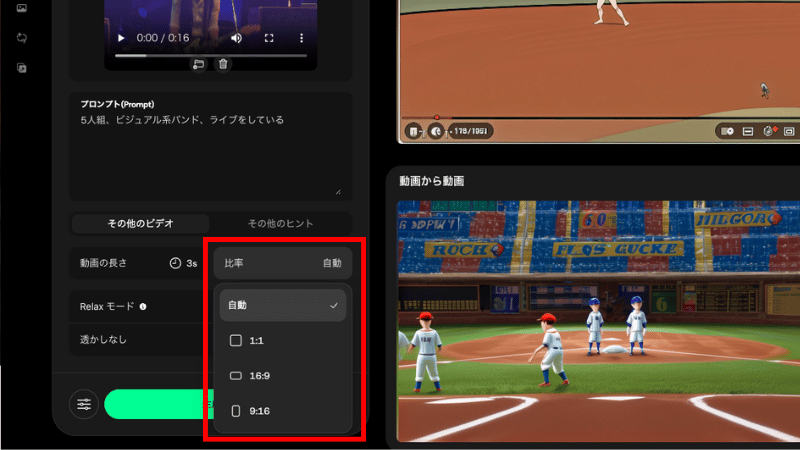Click the prompt box resize handle
The height and width of the screenshot is (450, 800).
338,192
